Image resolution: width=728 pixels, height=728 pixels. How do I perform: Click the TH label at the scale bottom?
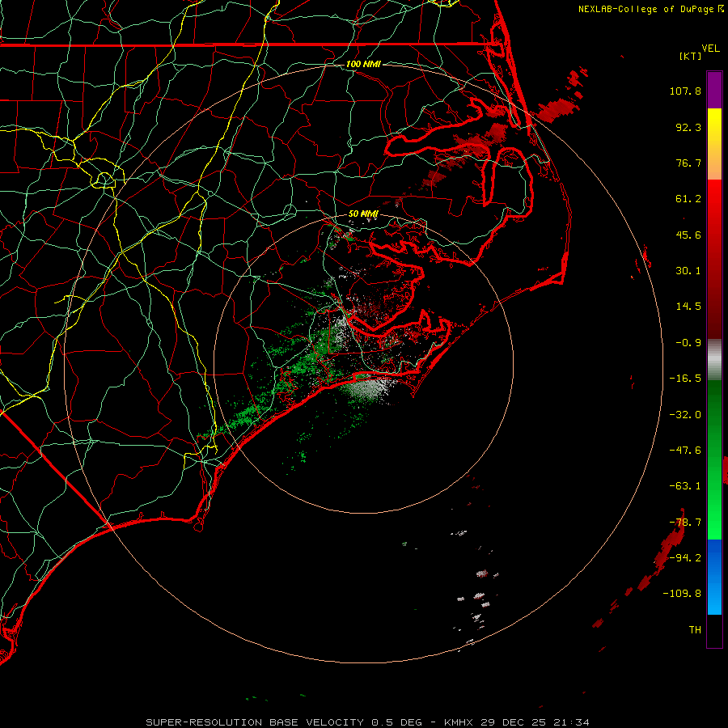[x=695, y=630]
